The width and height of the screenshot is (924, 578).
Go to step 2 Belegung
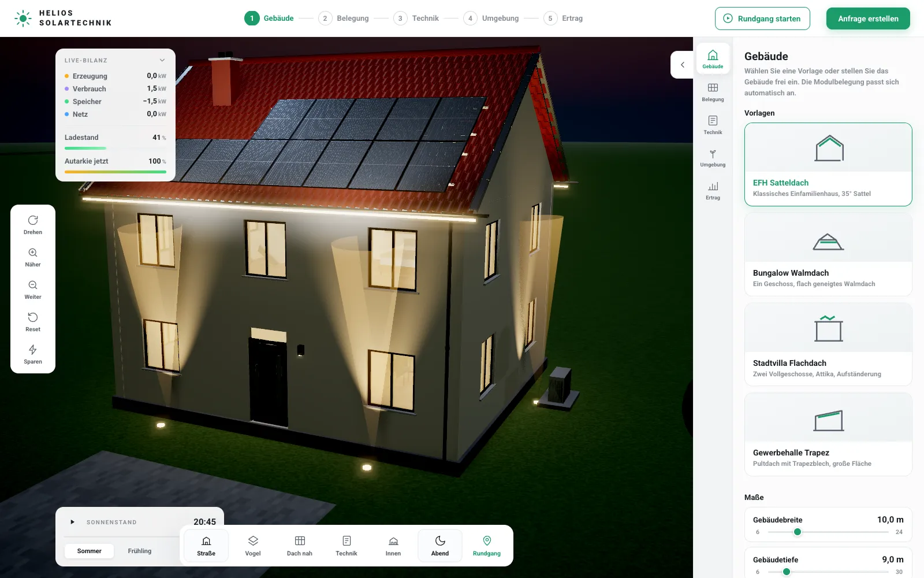344,18
